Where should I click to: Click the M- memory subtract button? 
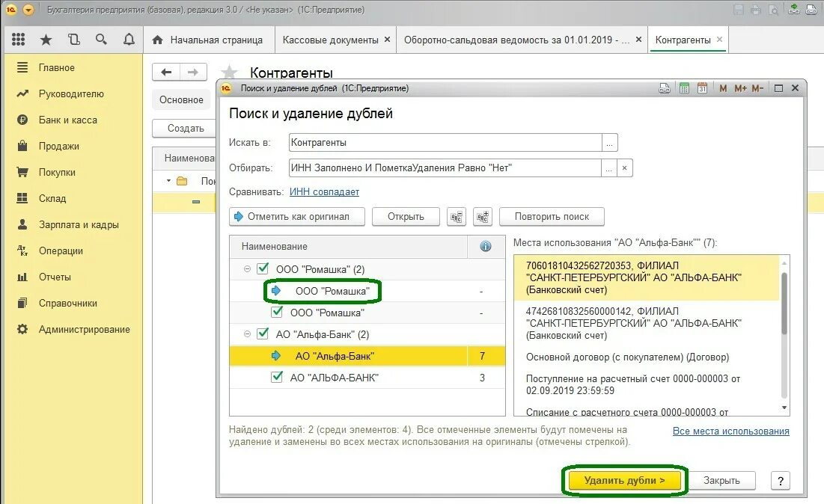(757, 88)
